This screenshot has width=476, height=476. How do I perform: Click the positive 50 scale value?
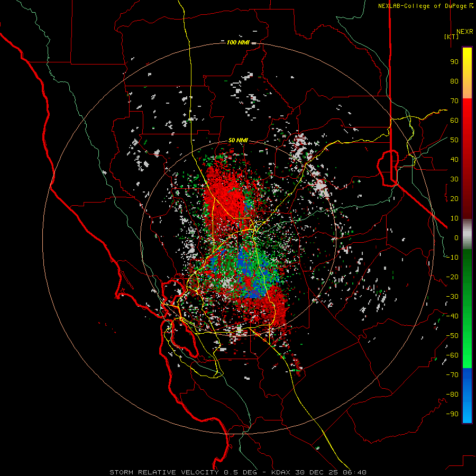tap(454, 140)
